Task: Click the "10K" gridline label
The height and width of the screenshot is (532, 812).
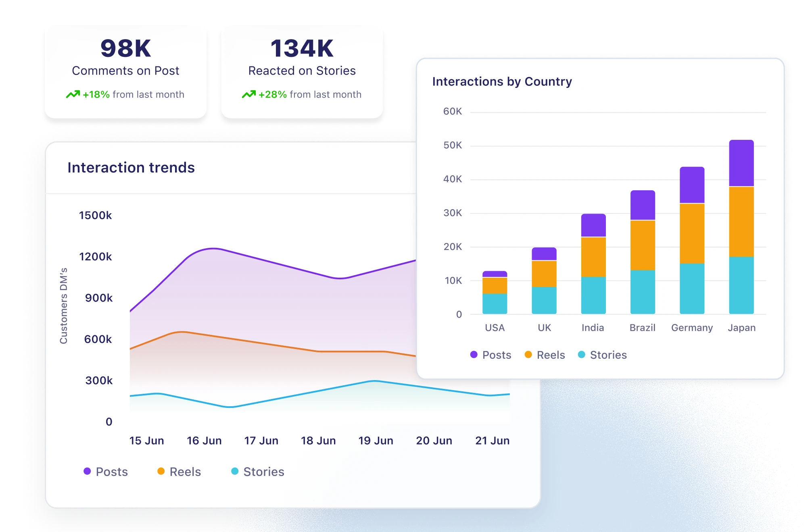Action: pyautogui.click(x=453, y=281)
